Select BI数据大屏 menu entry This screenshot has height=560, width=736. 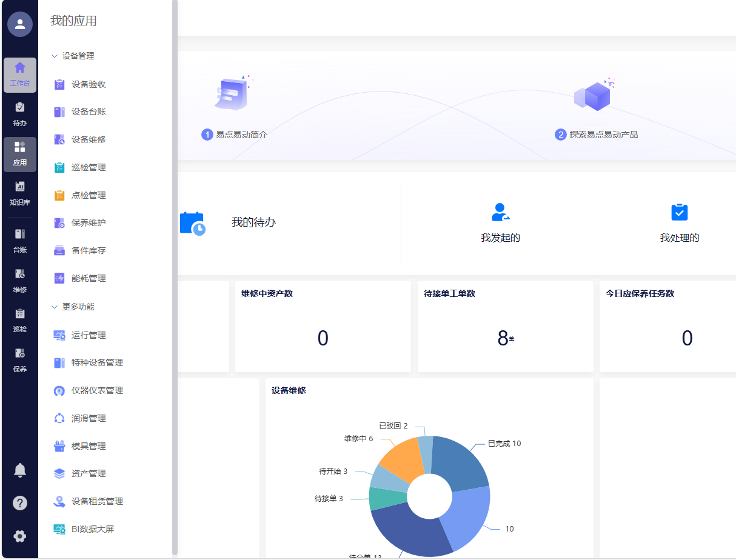(92, 529)
